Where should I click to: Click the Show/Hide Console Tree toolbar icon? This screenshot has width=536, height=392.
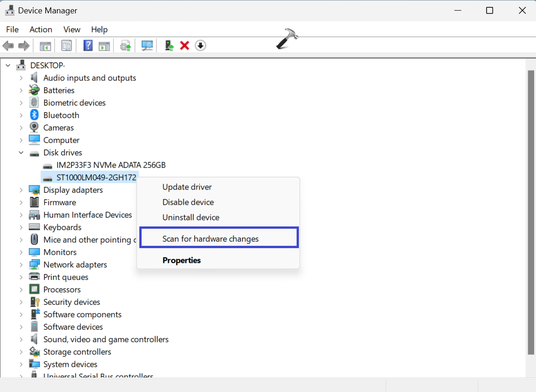(x=45, y=46)
